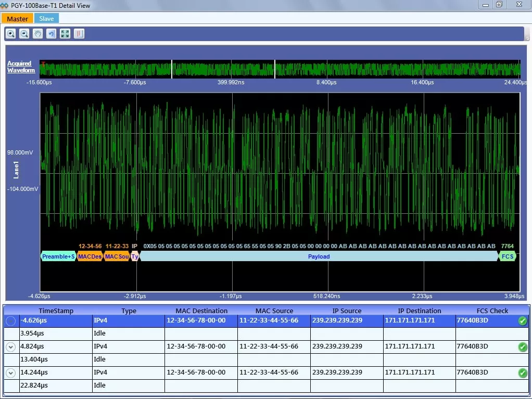Screen dimensions: 532x399
Task: Click the green fit-to-screen arrows icon
Action: click(65, 34)
